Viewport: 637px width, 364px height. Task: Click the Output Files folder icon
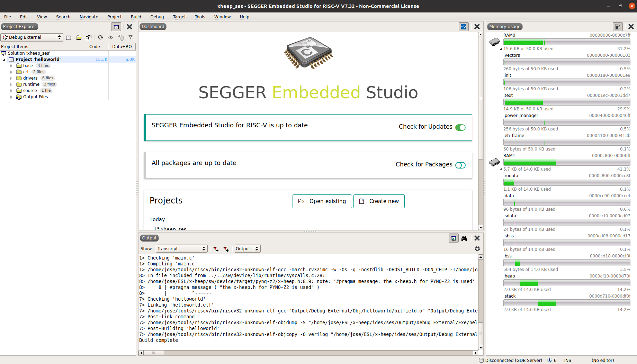pyautogui.click(x=19, y=97)
